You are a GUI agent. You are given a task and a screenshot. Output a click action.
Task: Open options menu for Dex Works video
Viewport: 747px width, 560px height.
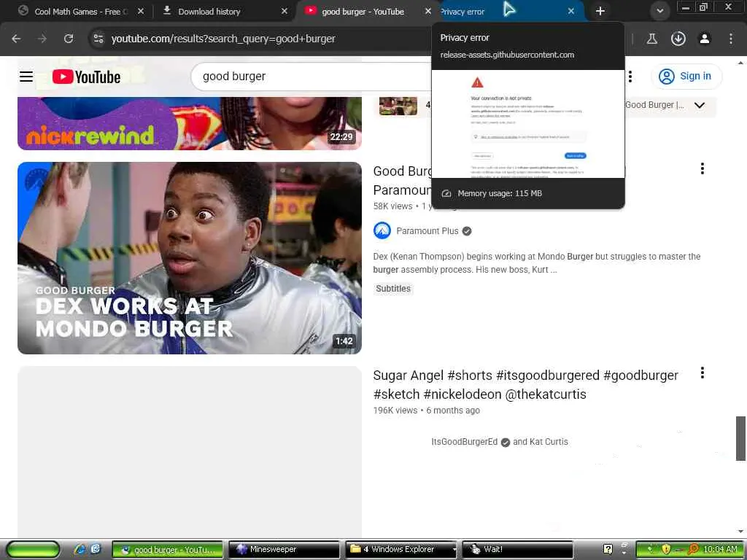[703, 168]
